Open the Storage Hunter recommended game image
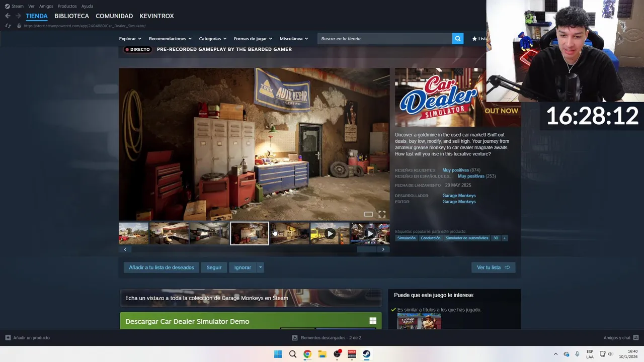This screenshot has width=644, height=362. (419, 321)
